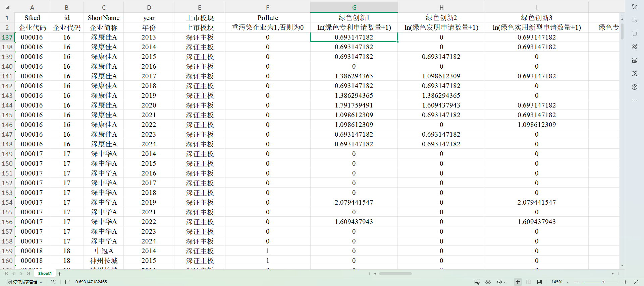Image resolution: width=644 pixels, height=286 pixels.
Task: Click the selection arrow tool in sidebar
Action: coord(634,7)
